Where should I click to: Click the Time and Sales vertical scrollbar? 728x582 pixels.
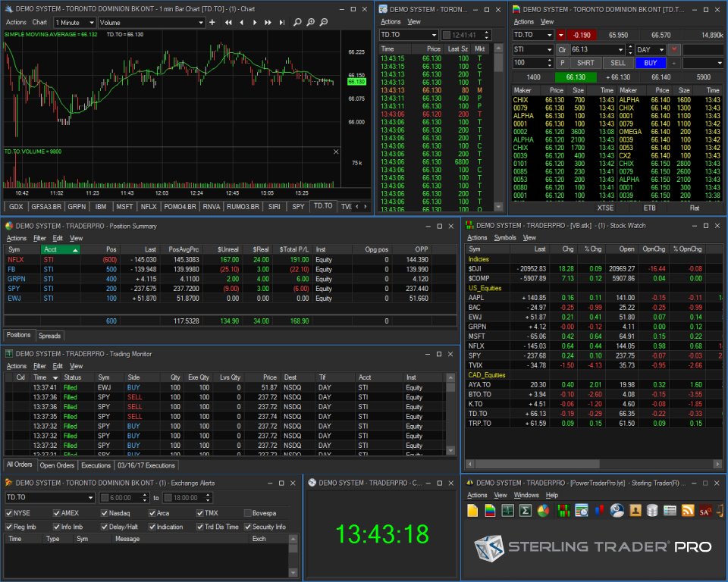tap(498, 127)
